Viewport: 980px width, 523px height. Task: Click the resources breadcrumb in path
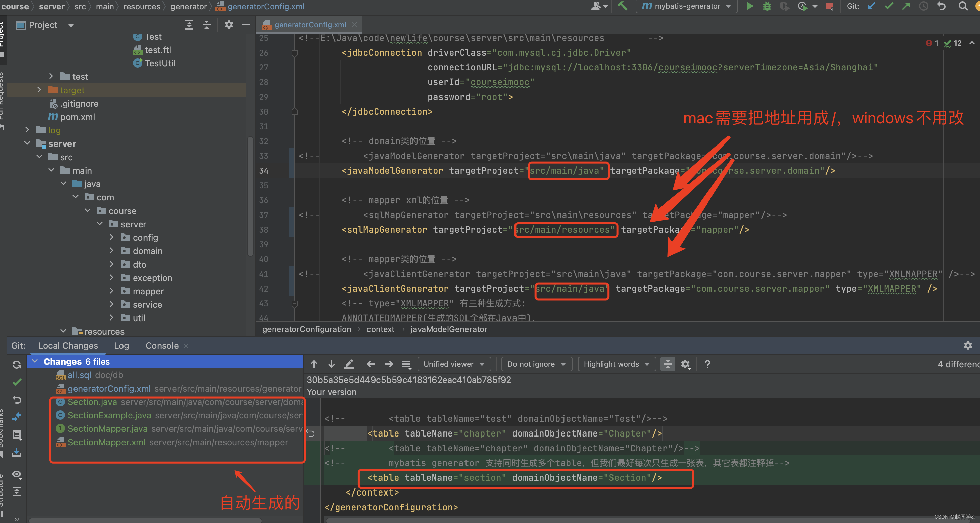point(142,6)
